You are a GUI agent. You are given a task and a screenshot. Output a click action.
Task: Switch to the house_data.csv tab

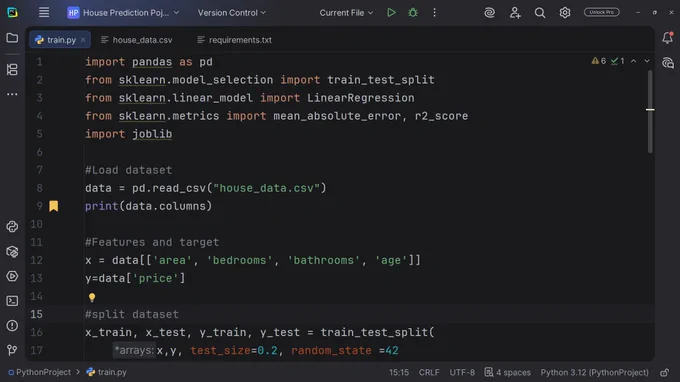137,40
